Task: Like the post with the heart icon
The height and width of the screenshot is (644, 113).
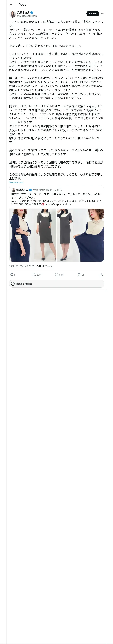Action: coord(56,275)
